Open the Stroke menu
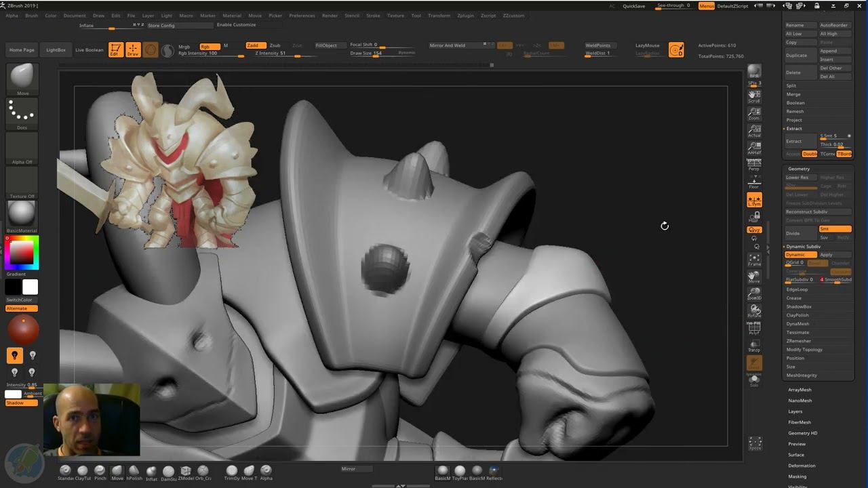Screen dimensions: 868x488 coord(373,16)
